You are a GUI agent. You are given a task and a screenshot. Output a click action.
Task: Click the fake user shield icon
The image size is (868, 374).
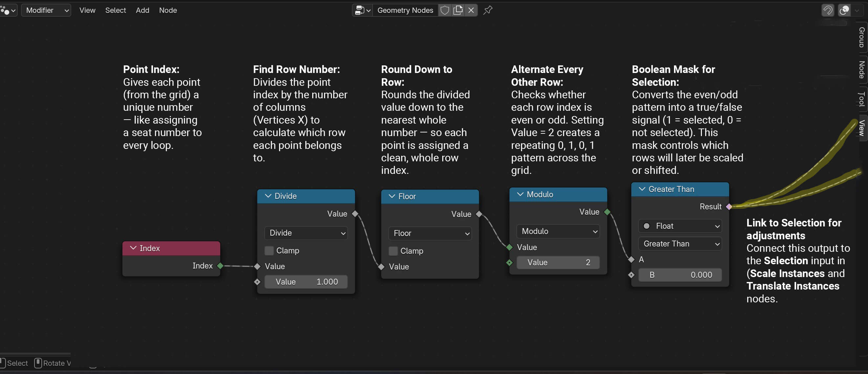(445, 10)
